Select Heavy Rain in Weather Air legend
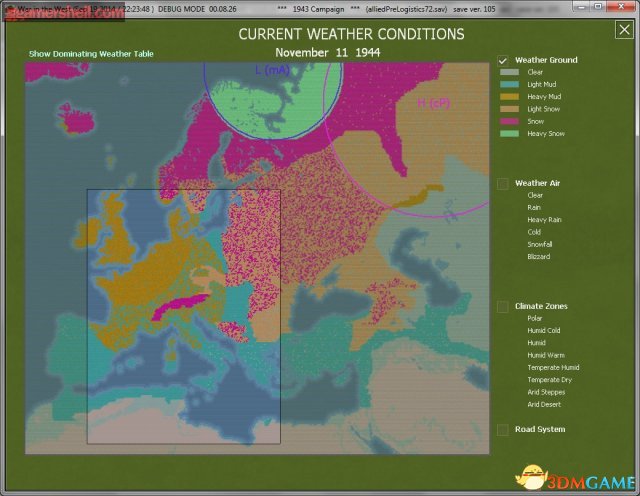640x496 pixels. pyautogui.click(x=543, y=219)
